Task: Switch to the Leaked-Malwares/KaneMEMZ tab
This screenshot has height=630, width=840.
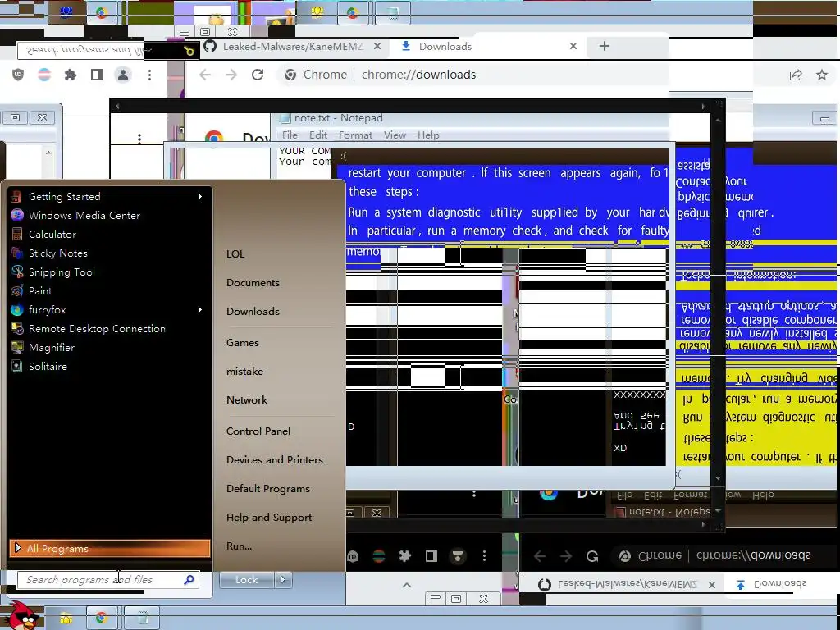Action: [x=293, y=46]
